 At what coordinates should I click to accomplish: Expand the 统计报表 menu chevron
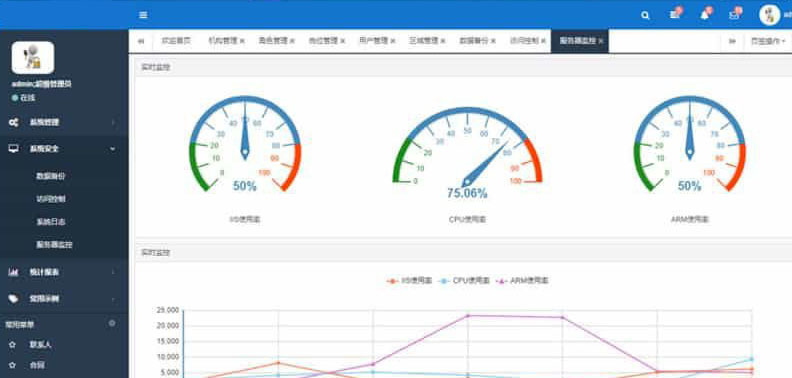tap(113, 272)
